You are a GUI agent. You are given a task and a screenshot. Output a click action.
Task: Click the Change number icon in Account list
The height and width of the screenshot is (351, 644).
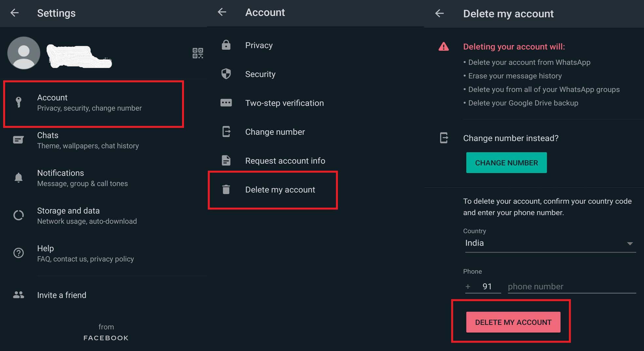coord(226,132)
